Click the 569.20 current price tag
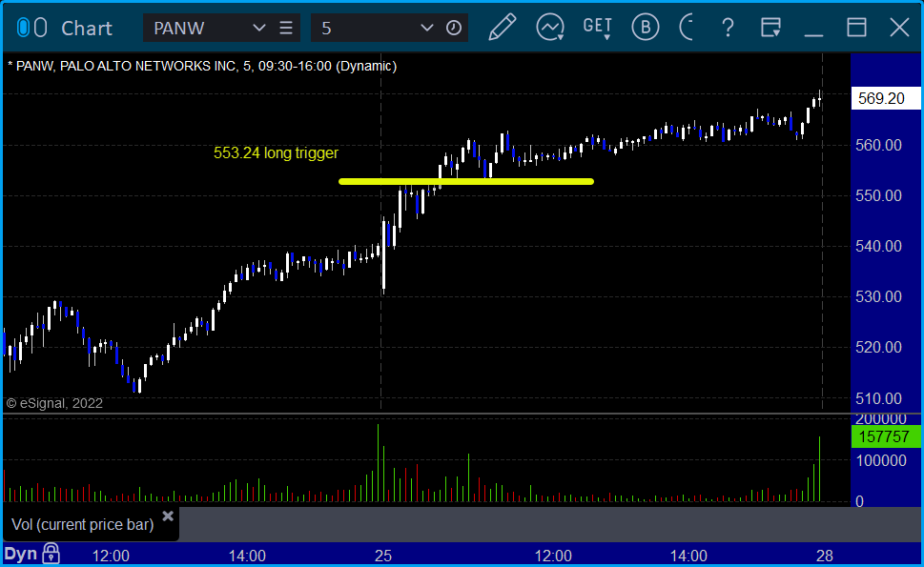924x567 pixels. 886,98
